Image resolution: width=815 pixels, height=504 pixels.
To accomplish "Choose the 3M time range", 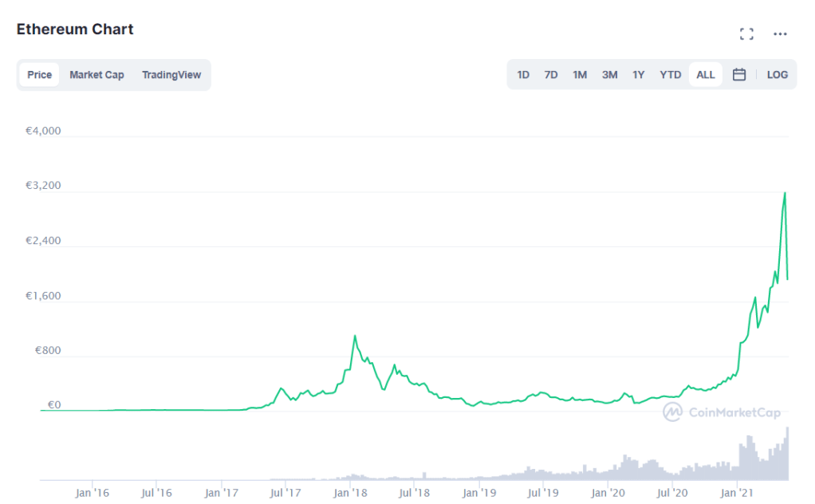I will (x=609, y=75).
